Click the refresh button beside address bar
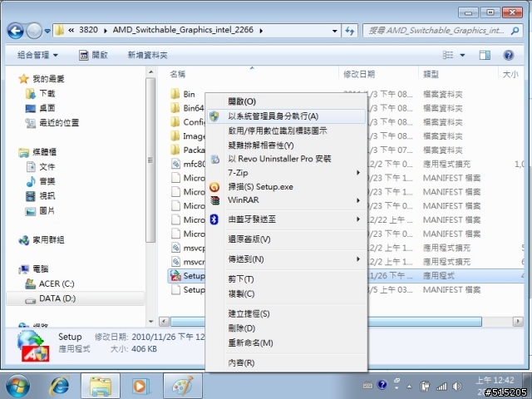The height and width of the screenshot is (399, 532). click(x=349, y=31)
